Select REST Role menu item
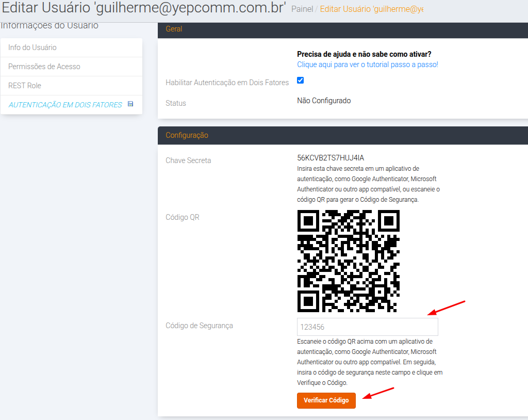 (71, 86)
